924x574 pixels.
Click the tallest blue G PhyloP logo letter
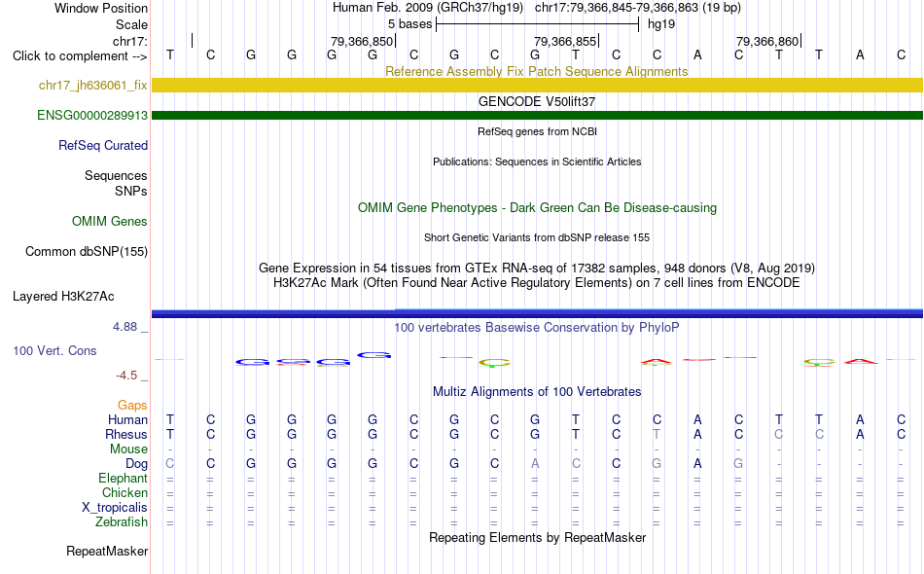click(373, 355)
